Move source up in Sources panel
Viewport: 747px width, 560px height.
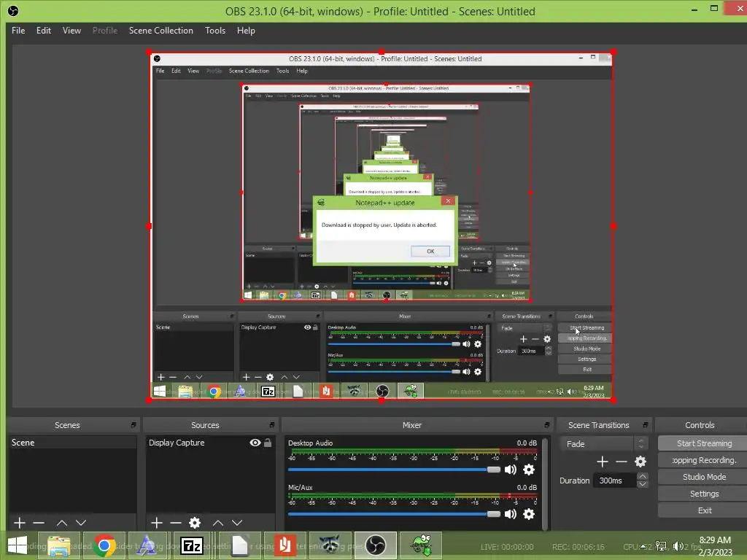click(x=217, y=523)
